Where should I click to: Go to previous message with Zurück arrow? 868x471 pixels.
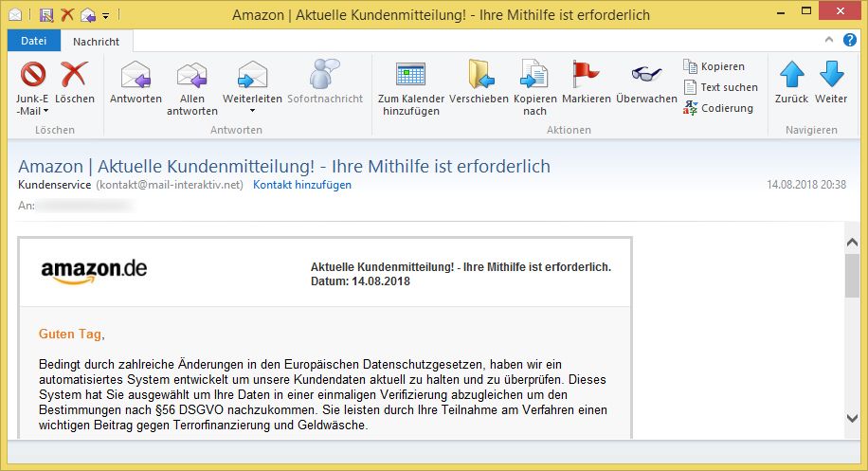coord(791,74)
